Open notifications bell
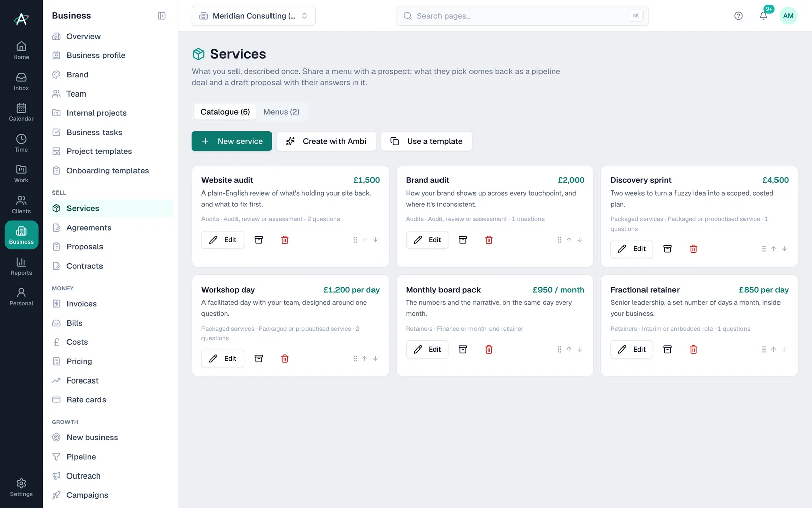Image resolution: width=812 pixels, height=508 pixels. 763,16
